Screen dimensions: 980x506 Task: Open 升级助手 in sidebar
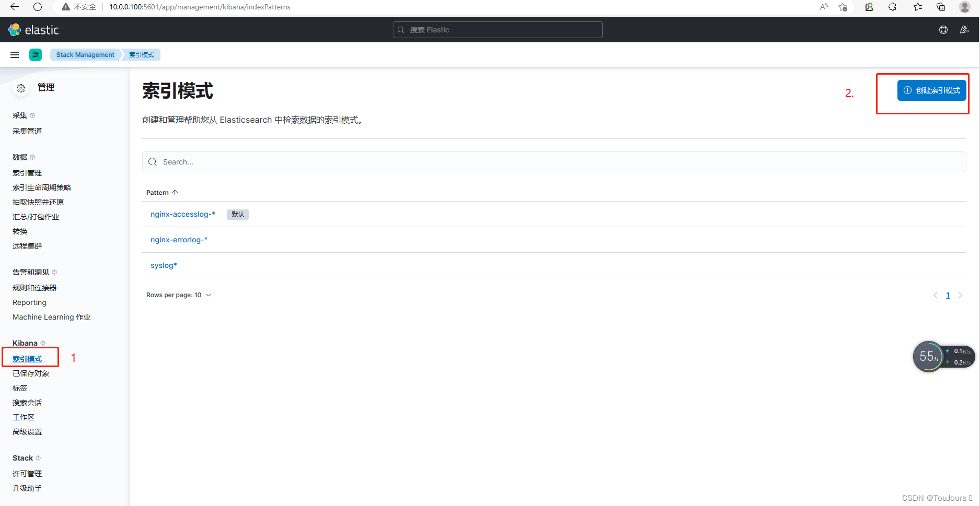tap(27, 488)
